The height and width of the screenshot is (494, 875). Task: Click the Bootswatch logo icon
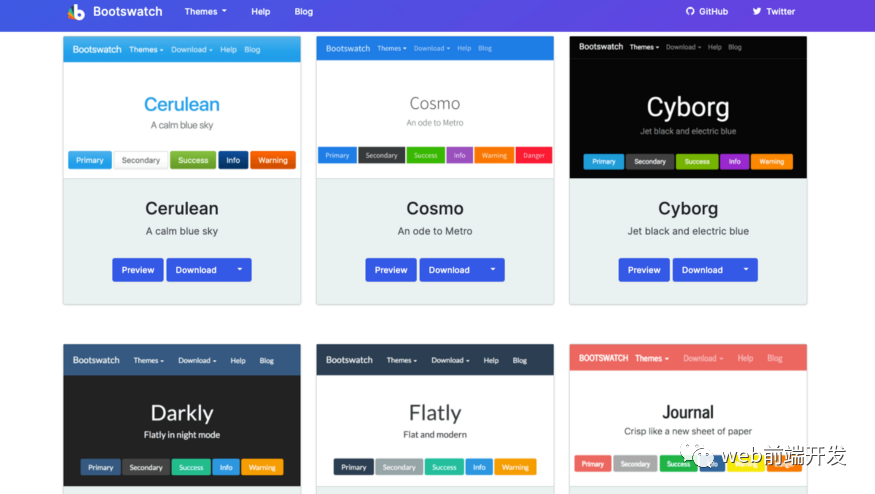pyautogui.click(x=76, y=12)
